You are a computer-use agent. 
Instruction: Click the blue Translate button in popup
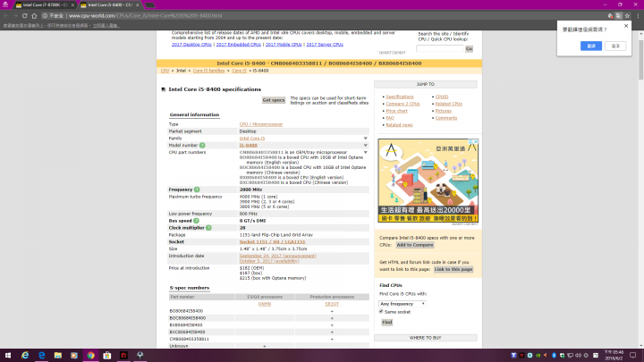coord(591,46)
